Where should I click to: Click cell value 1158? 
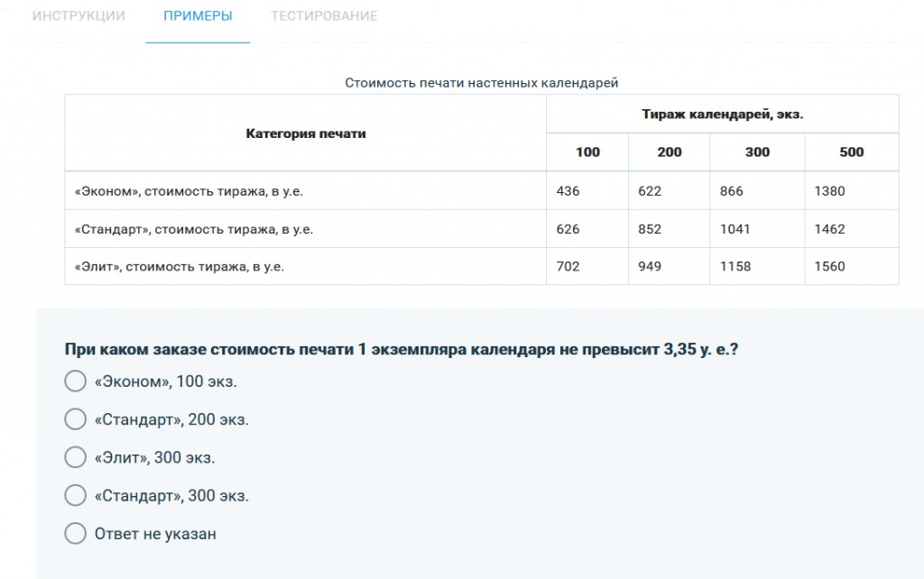point(735,266)
